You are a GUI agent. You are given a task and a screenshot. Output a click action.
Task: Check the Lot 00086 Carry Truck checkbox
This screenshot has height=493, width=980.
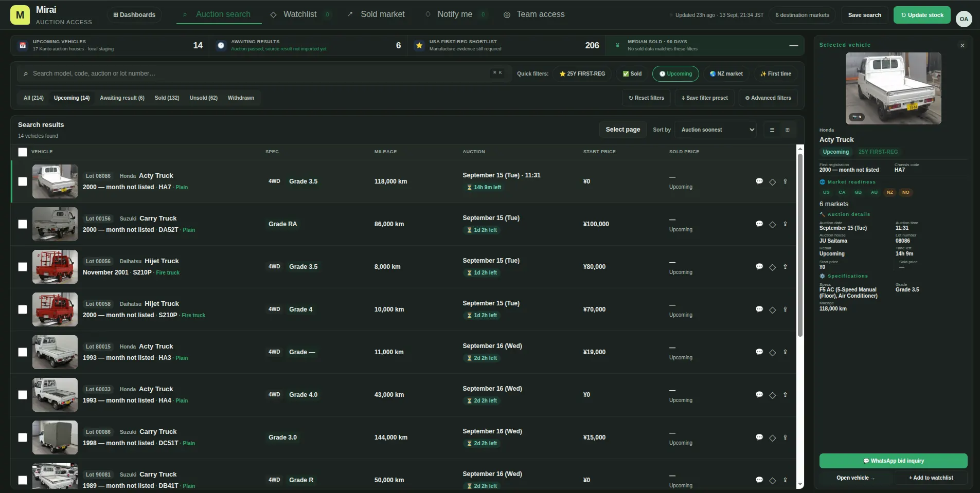[x=23, y=437]
